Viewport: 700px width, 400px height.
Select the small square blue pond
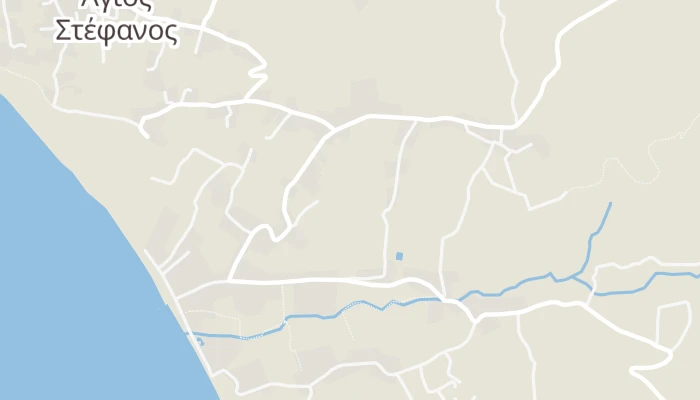[x=400, y=256]
